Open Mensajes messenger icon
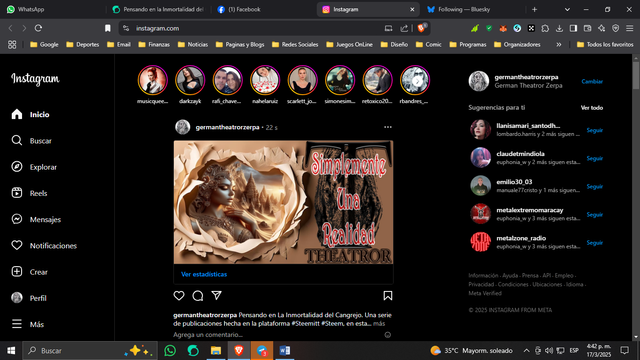The height and width of the screenshot is (360, 640). click(x=17, y=219)
